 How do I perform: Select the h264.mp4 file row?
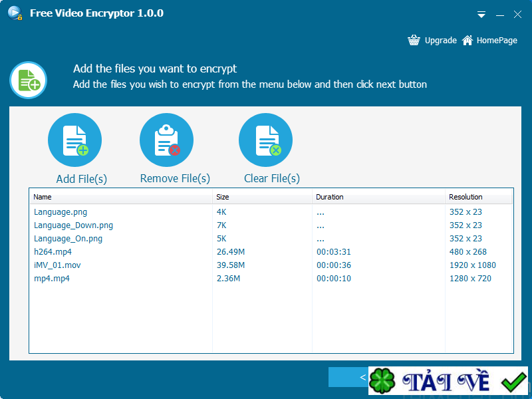pos(53,252)
